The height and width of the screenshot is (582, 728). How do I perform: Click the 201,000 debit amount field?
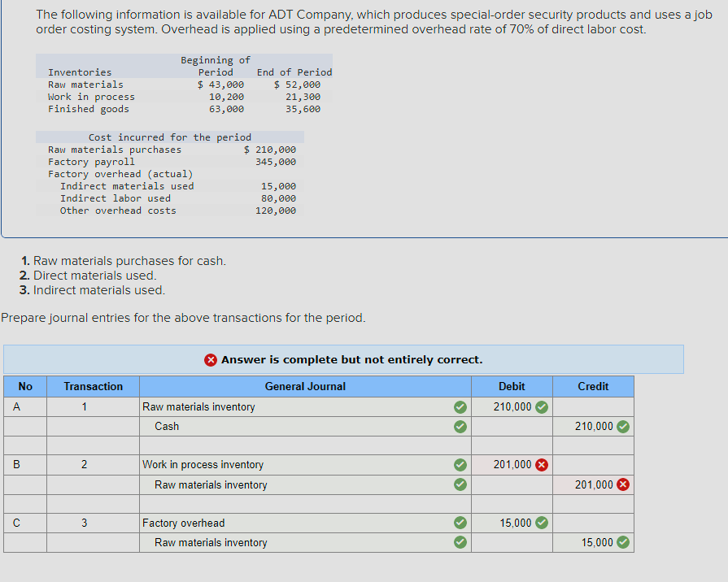(511, 464)
